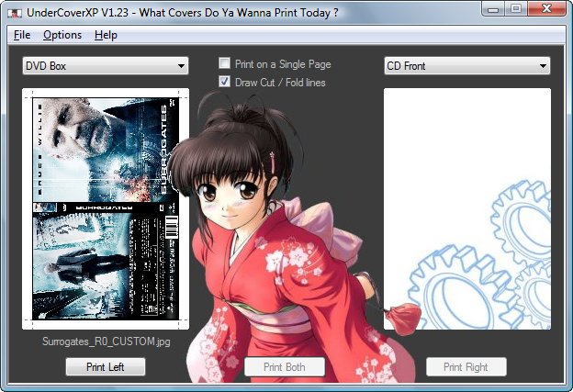Click the UnderCoverXP app icon in title bar
The width and height of the screenshot is (573, 392).
pyautogui.click(x=15, y=12)
